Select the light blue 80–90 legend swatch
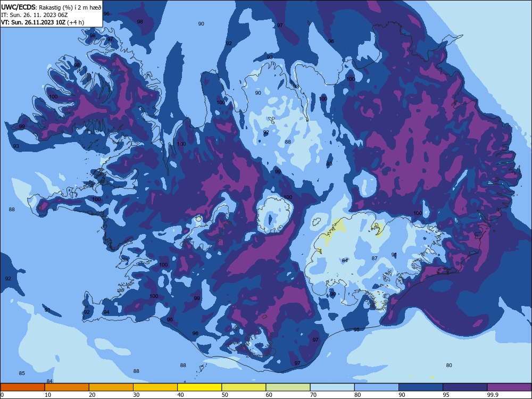This screenshot has width=532, height=399. click(377, 387)
